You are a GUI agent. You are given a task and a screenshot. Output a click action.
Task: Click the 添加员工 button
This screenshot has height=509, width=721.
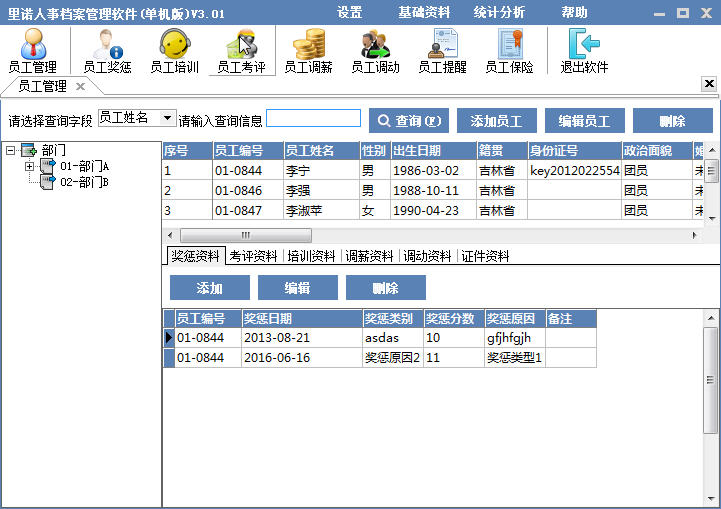point(497,121)
